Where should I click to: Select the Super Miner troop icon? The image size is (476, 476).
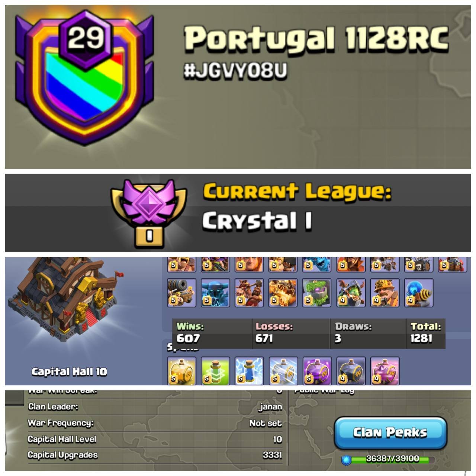(x=385, y=293)
